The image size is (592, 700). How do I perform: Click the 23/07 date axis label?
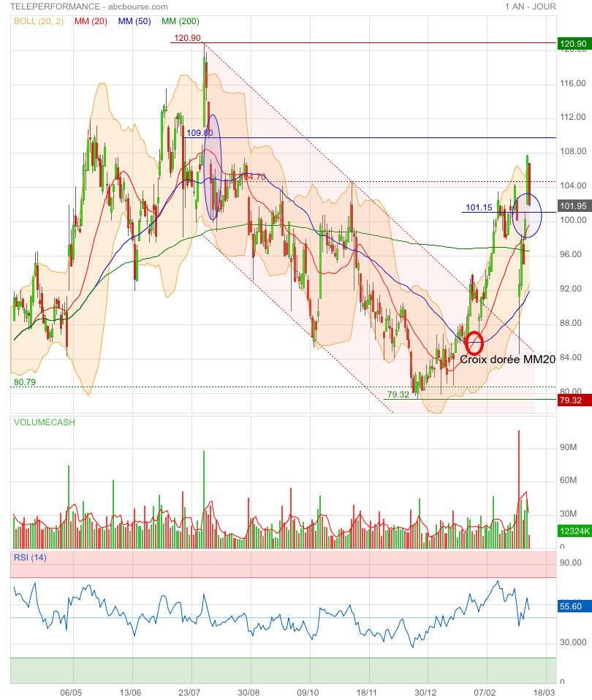point(189,693)
